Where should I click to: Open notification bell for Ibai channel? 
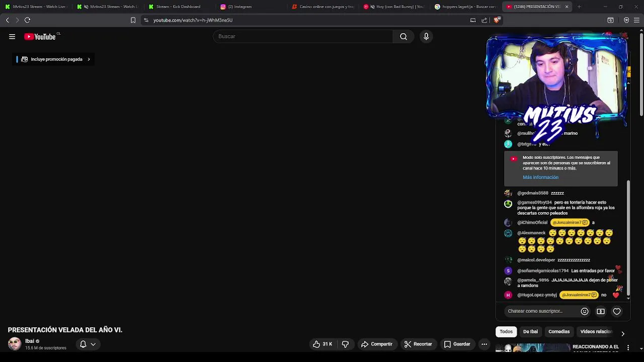88,344
